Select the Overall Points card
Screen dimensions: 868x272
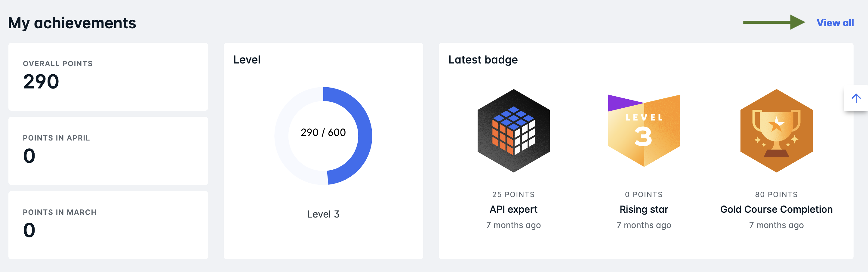tap(108, 76)
